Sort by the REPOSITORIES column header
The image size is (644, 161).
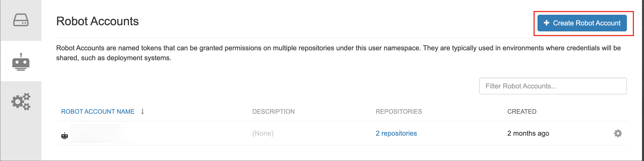point(398,112)
